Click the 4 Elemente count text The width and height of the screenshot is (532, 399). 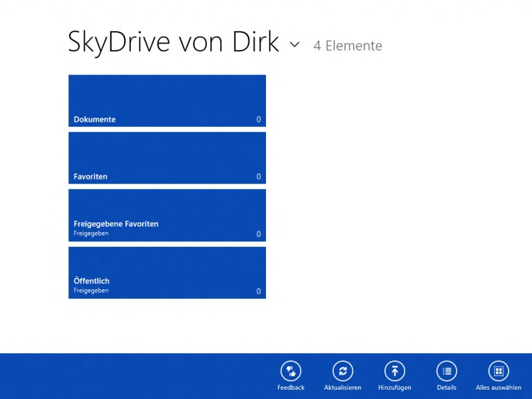tap(348, 46)
